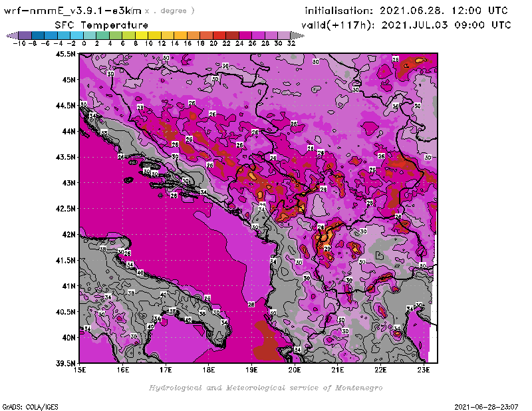Select the "20E" longitude axis label
Image resolution: width=532 pixels, height=411 pixels.
[x=295, y=370]
